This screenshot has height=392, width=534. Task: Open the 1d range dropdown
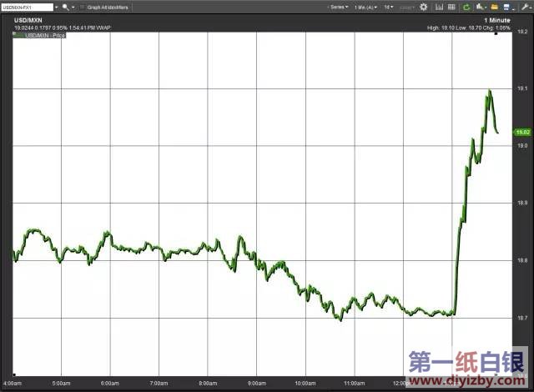(x=389, y=7)
